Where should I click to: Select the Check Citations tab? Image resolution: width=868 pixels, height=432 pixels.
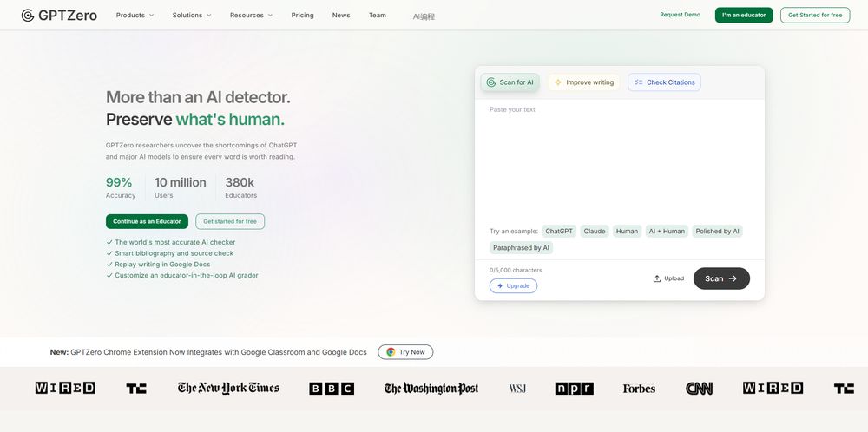coord(664,82)
